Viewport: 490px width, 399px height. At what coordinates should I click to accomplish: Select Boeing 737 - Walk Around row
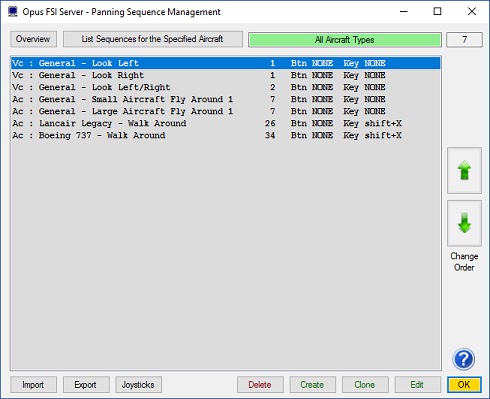pos(226,135)
